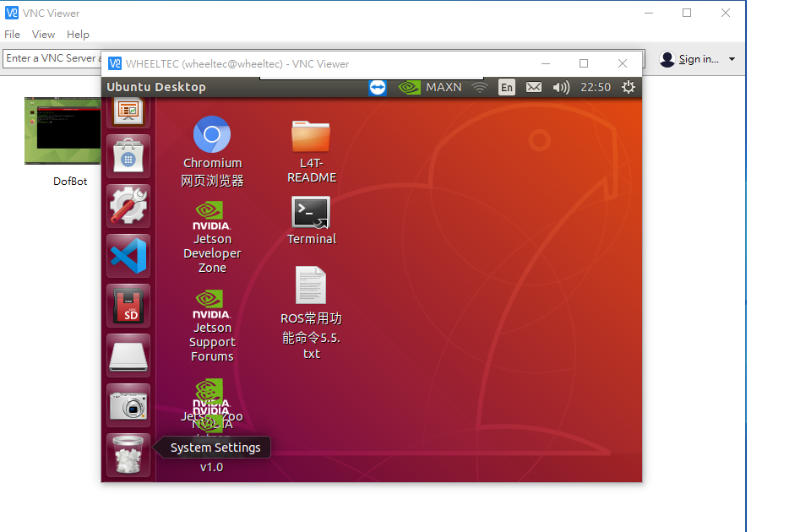Viewport: 811px width, 532px height.
Task: Select the DofBot connection thumbnail
Action: (x=63, y=131)
